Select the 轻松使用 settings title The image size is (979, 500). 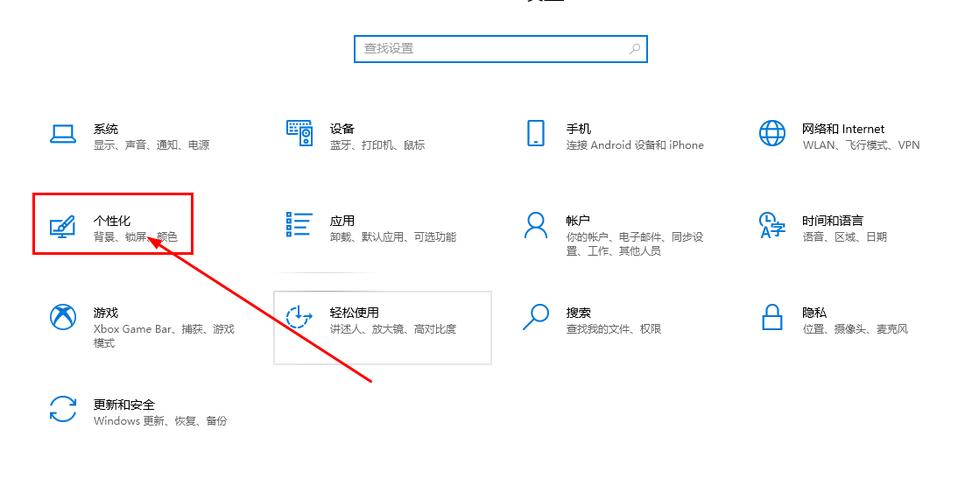[x=354, y=313]
